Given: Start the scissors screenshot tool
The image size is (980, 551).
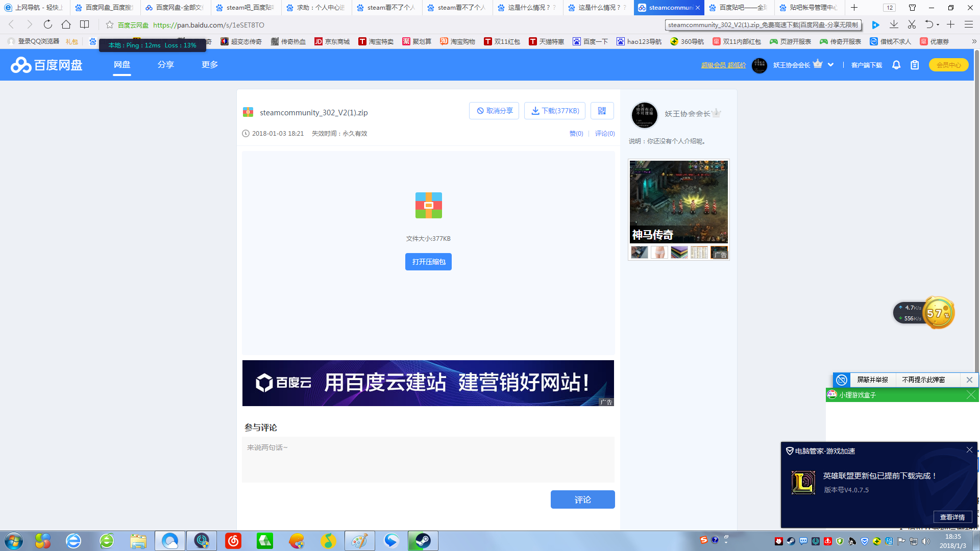Looking at the screenshot, I should coord(912,24).
